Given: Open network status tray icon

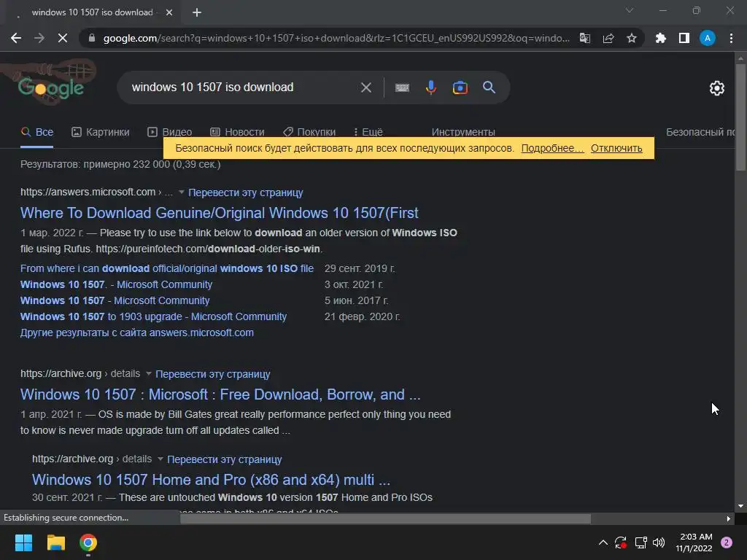Looking at the screenshot, I should 640,542.
